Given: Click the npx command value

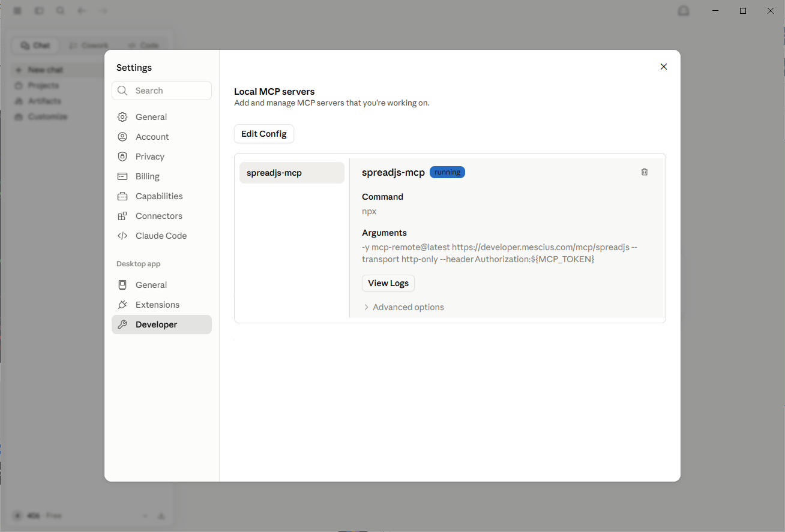Looking at the screenshot, I should 369,211.
